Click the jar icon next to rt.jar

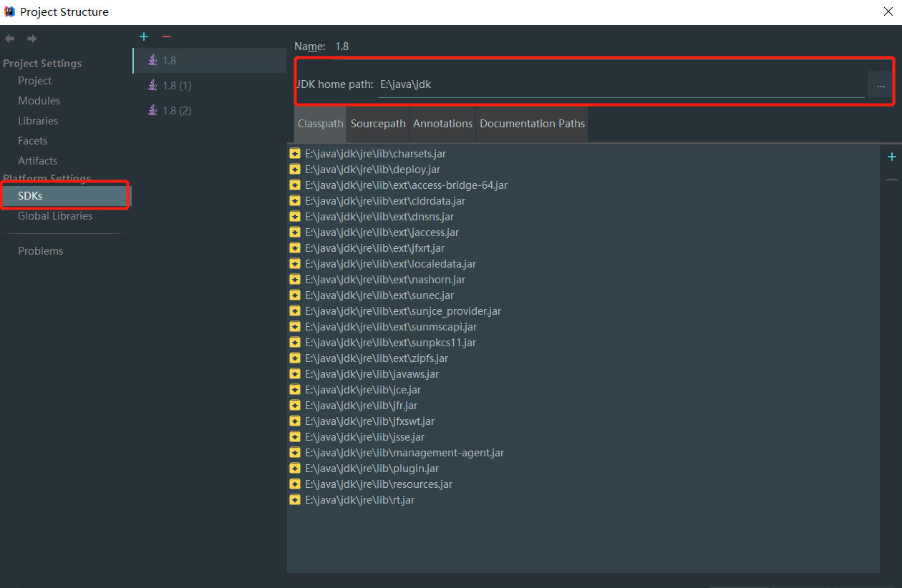[x=295, y=499]
